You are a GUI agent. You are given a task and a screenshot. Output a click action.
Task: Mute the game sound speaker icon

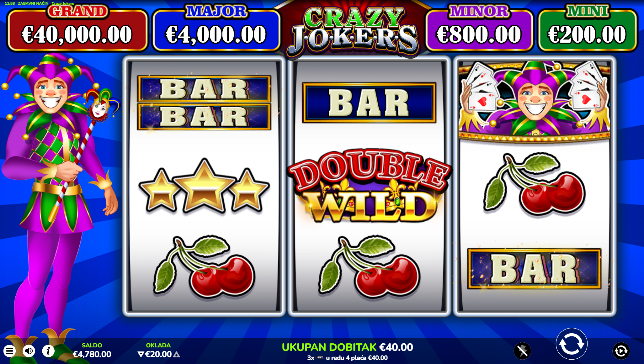tap(29, 351)
